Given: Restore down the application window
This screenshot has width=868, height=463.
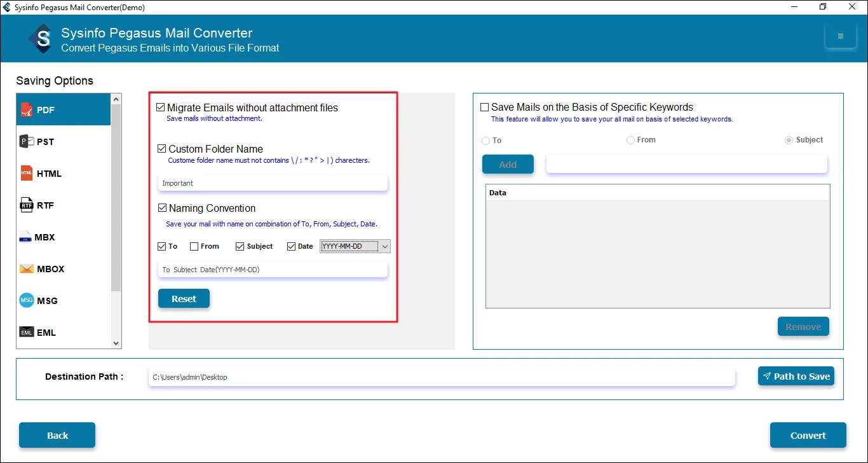Looking at the screenshot, I should coord(823,7).
